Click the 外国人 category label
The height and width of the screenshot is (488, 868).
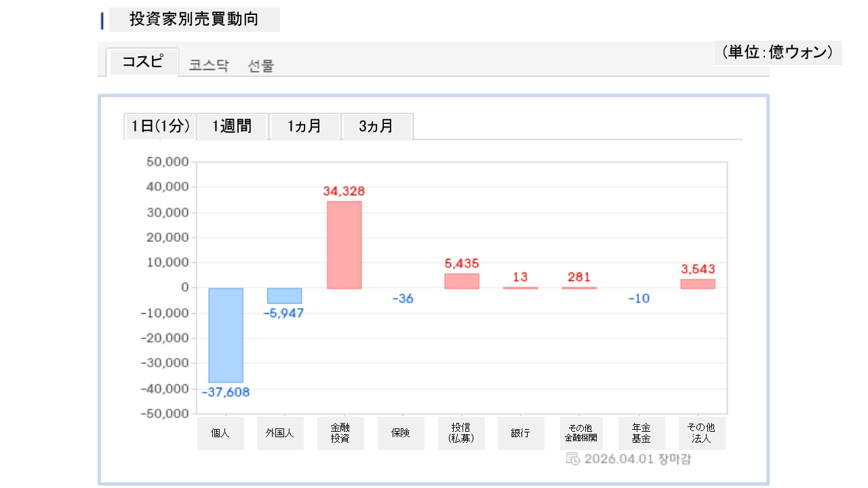coord(280,433)
